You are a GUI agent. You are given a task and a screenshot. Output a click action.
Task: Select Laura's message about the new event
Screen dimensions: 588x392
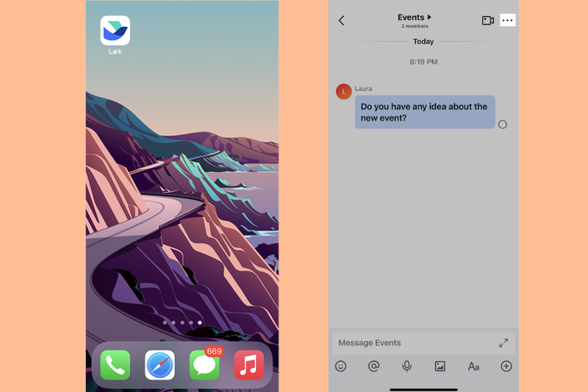(425, 112)
